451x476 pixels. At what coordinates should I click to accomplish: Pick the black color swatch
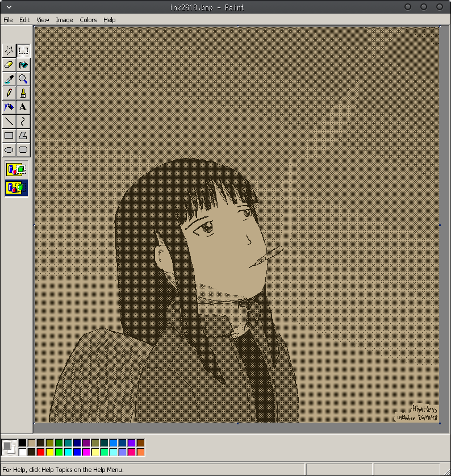(x=23, y=443)
